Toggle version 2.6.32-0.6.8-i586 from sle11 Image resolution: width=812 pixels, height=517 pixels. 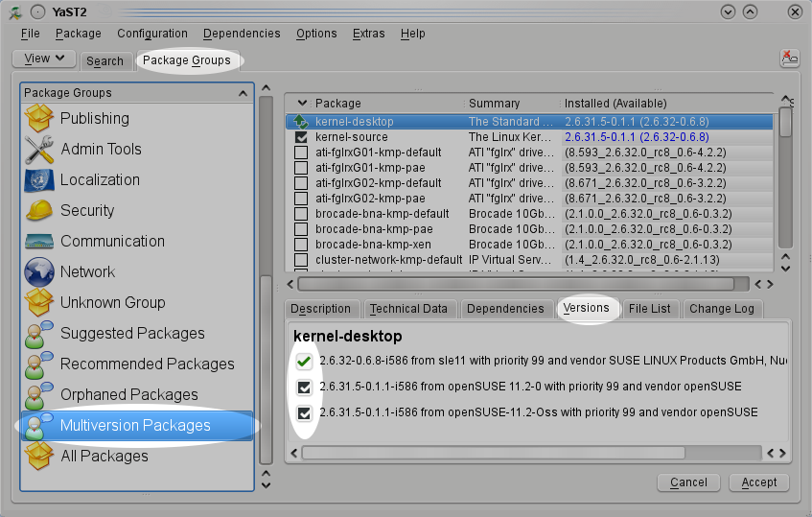[304, 361]
